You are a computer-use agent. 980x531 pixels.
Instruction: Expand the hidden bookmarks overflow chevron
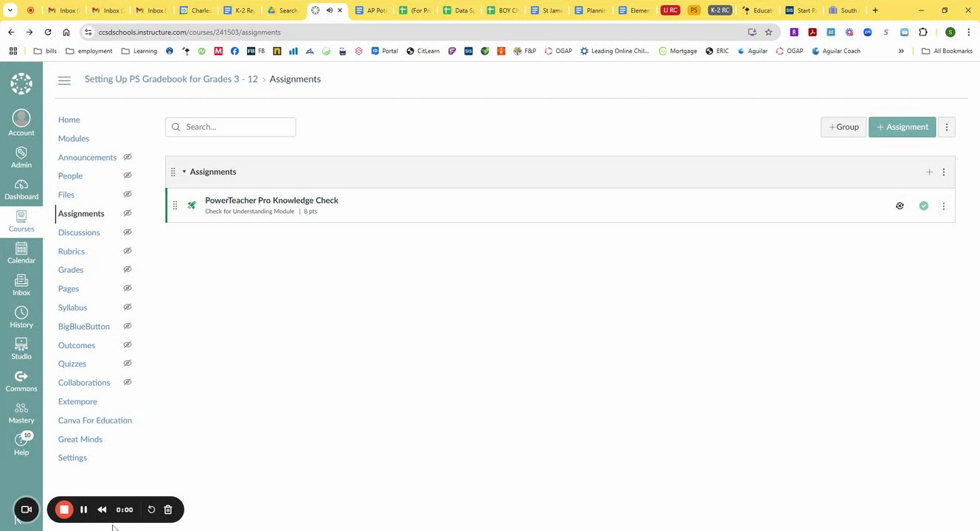click(901, 51)
